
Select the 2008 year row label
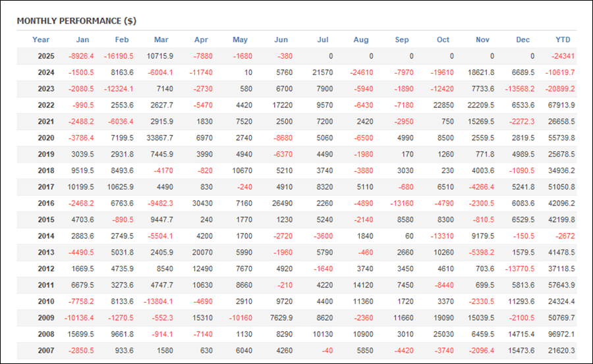pos(46,334)
